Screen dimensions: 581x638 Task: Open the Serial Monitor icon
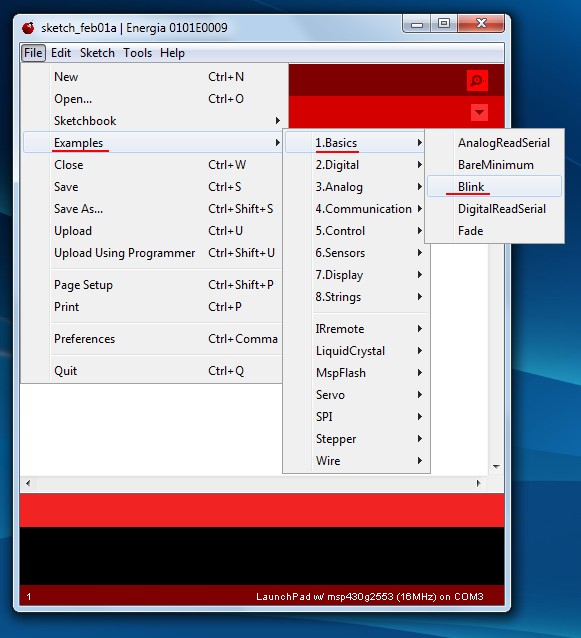pyautogui.click(x=477, y=81)
